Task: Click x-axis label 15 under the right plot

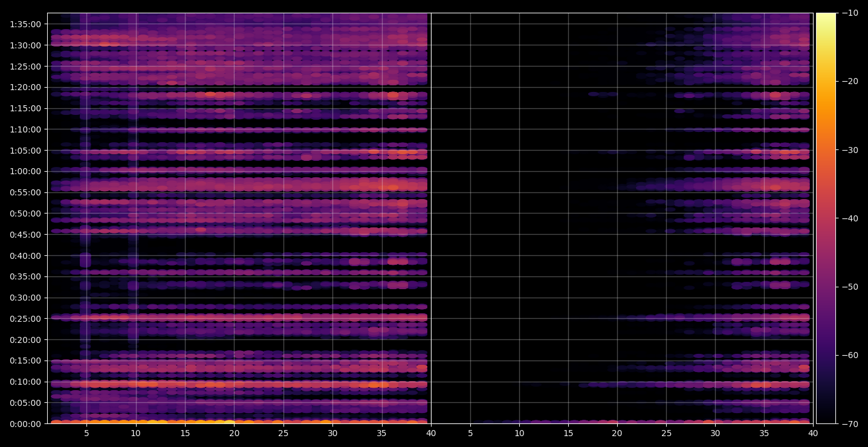Action: point(568,433)
